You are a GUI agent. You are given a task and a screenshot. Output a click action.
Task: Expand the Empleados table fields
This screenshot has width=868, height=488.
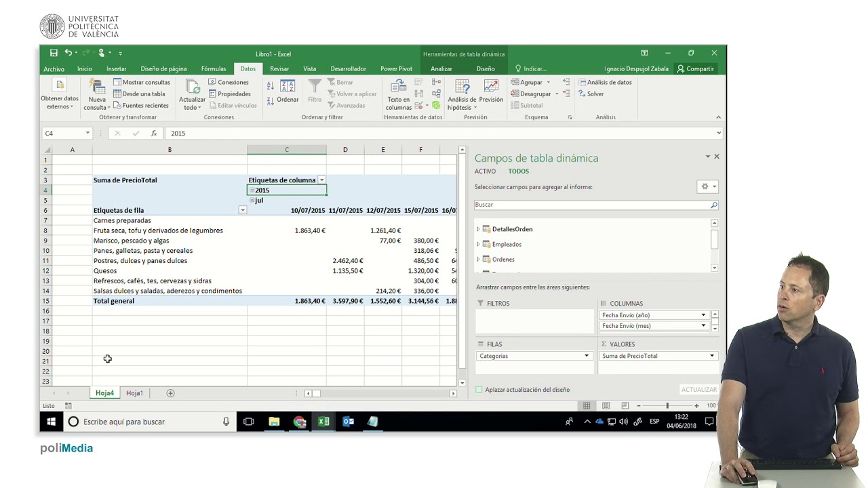[478, 244]
